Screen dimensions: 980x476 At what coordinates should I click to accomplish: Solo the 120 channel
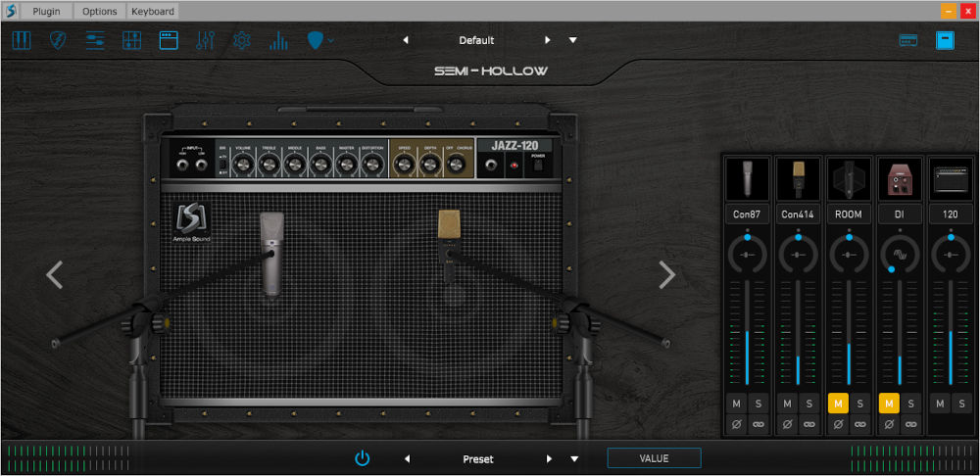tap(960, 404)
